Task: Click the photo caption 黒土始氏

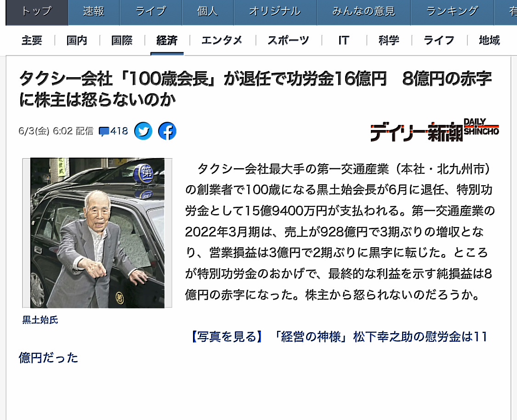Action: click(x=40, y=320)
